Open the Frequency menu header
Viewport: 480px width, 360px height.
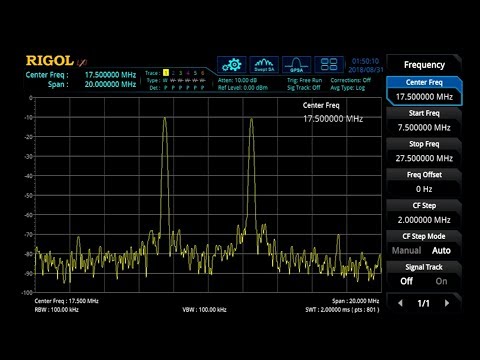coord(424,65)
